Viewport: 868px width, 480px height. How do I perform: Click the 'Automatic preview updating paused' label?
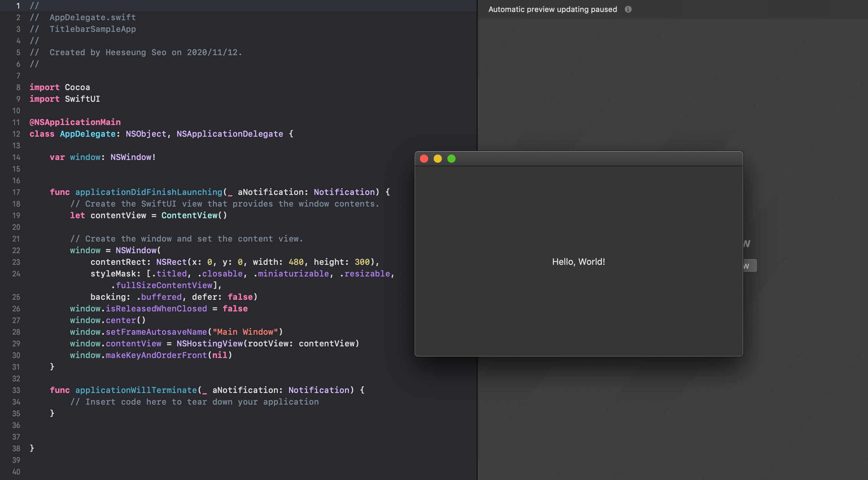(552, 9)
